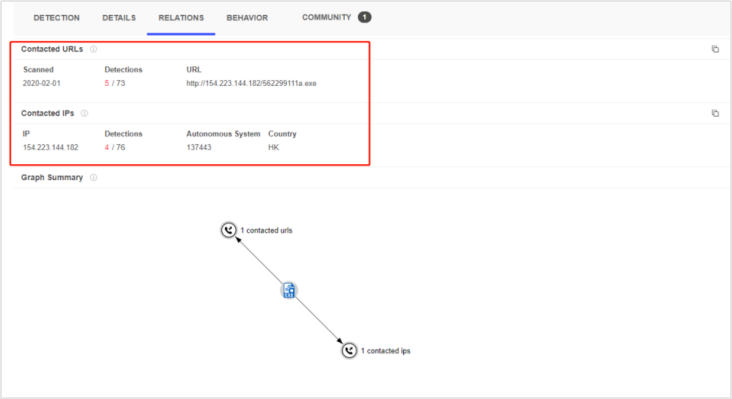Image resolution: width=732 pixels, height=399 pixels.
Task: Show info tooltip next to Contacted URLs
Action: click(93, 49)
